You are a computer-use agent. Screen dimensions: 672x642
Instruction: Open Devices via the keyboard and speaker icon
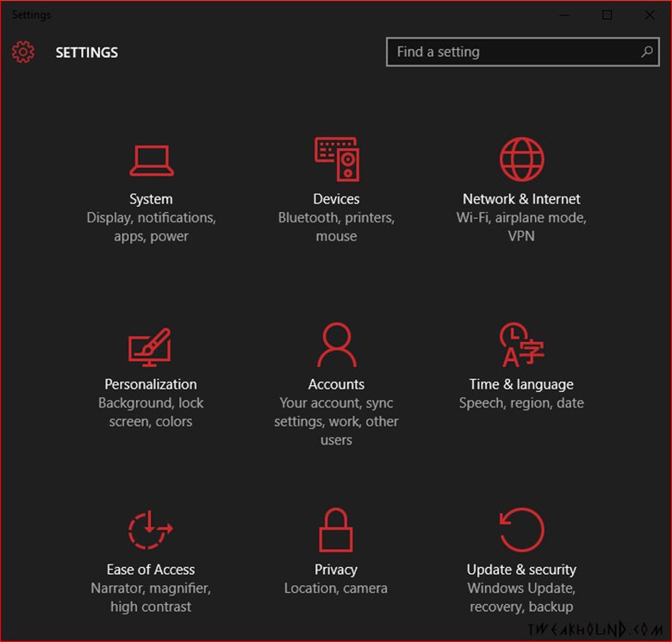(336, 159)
